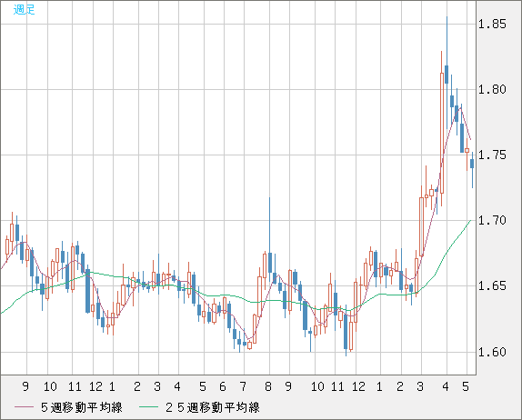Click the 週足 label

24,10
